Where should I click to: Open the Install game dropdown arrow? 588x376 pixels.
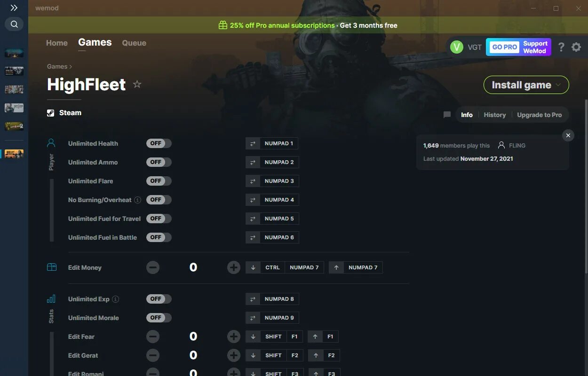coord(558,85)
